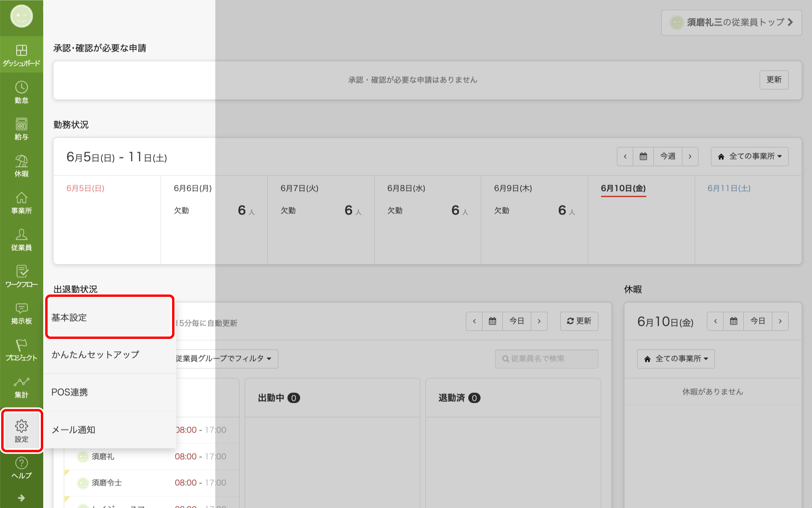Go to previous day in 休暇 panel

715,321
